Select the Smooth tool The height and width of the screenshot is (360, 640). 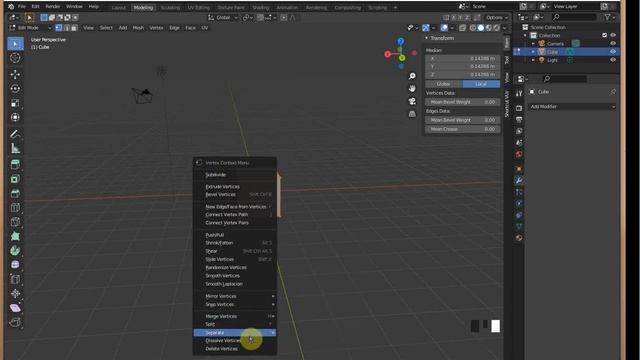[x=16, y=264]
